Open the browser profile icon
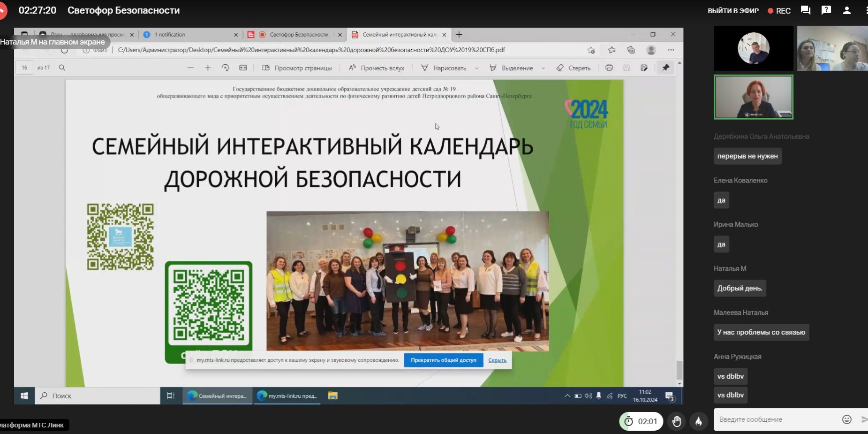Viewport: 868px width, 434px height. 651,50
